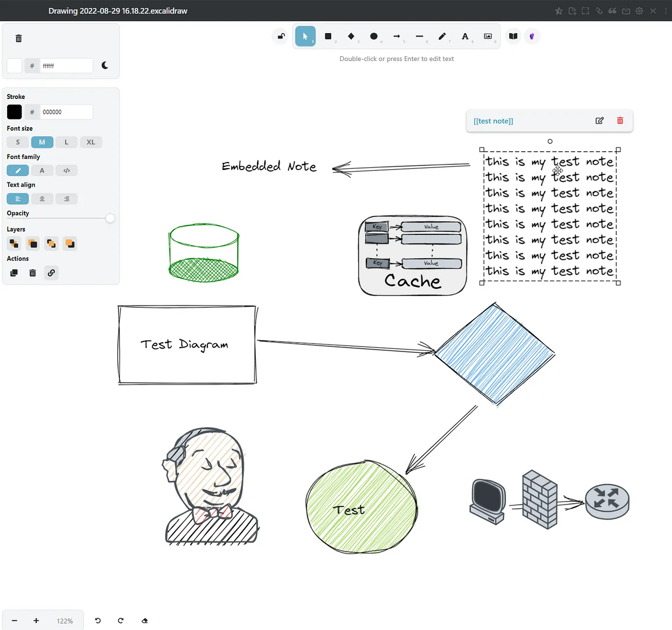Click the canvas background hex color field
Screen dimensions: 672x630
click(66, 66)
